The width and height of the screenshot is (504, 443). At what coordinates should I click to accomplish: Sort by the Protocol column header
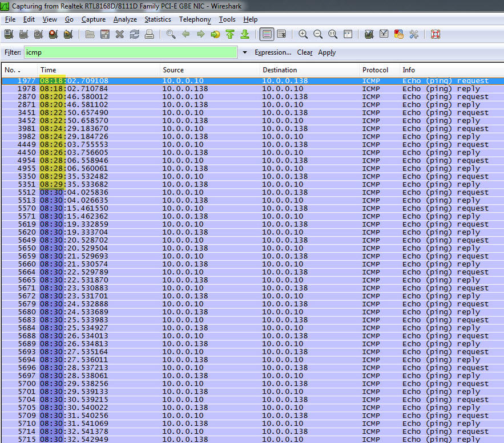point(380,70)
